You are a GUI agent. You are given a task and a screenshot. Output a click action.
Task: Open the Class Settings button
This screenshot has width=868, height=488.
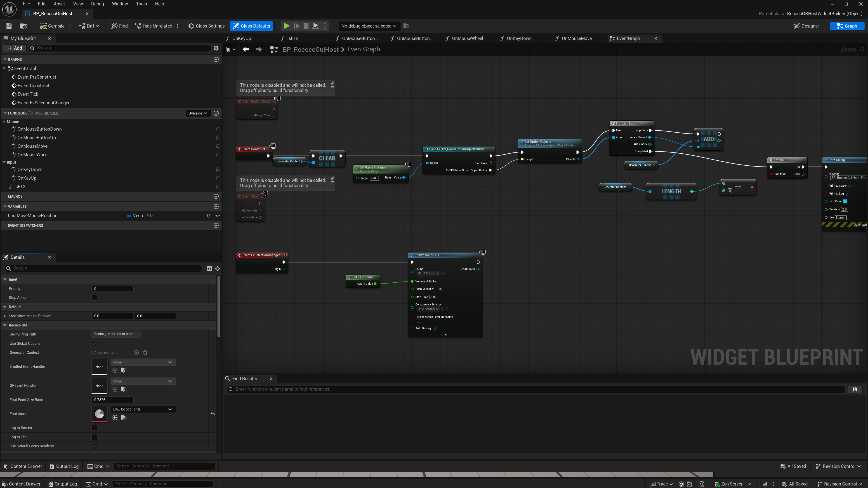point(206,26)
